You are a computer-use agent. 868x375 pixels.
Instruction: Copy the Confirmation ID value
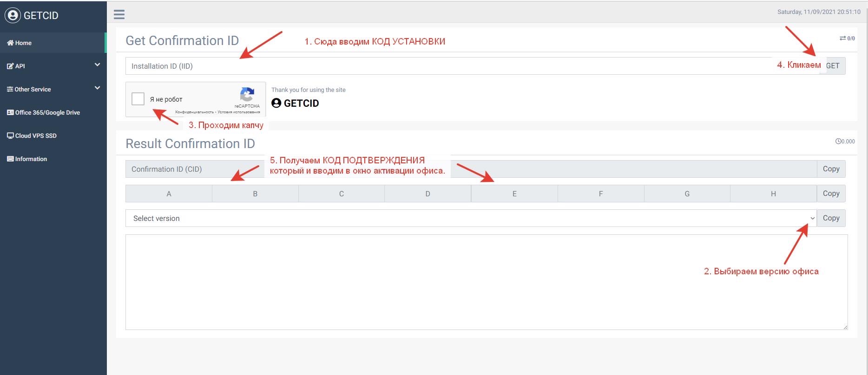click(831, 169)
